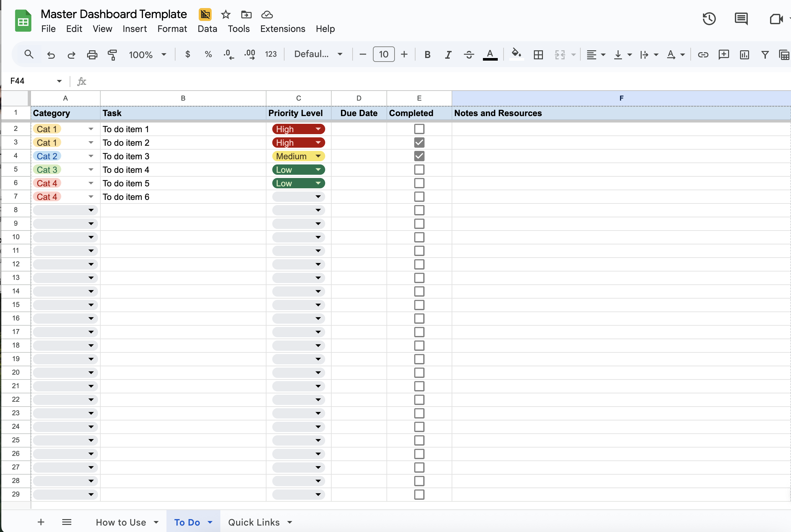The width and height of the screenshot is (791, 532).
Task: Increase font size with plus button
Action: 404,54
